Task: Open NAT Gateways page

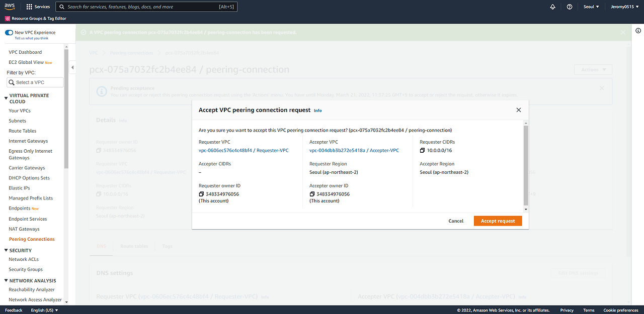Action: (24, 229)
